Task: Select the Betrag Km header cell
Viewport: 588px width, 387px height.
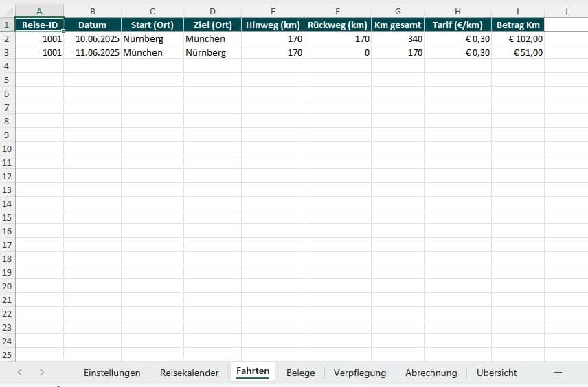Action: [518, 25]
